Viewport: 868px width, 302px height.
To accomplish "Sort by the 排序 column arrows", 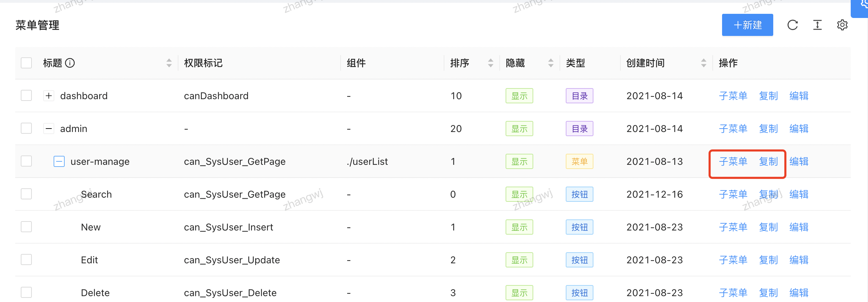I will pos(490,63).
